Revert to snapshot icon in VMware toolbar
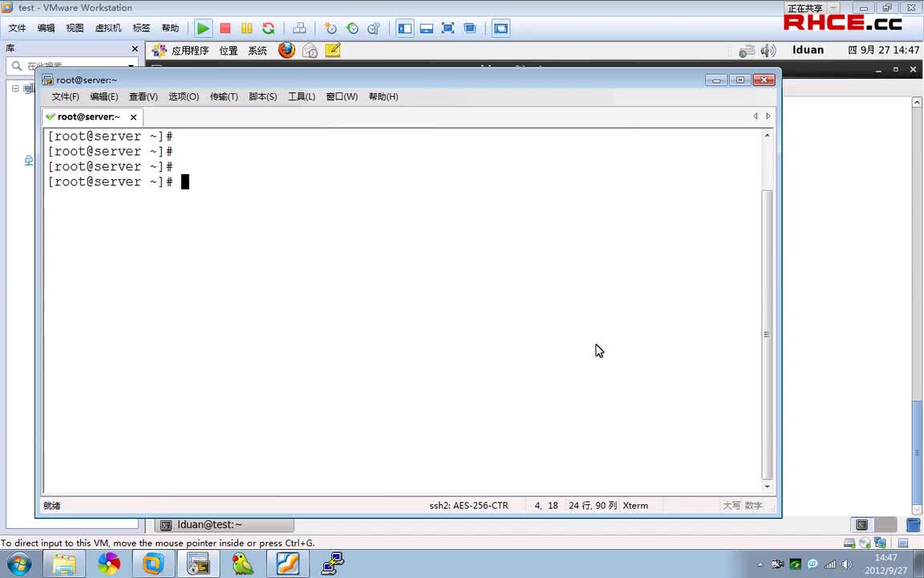 [352, 28]
